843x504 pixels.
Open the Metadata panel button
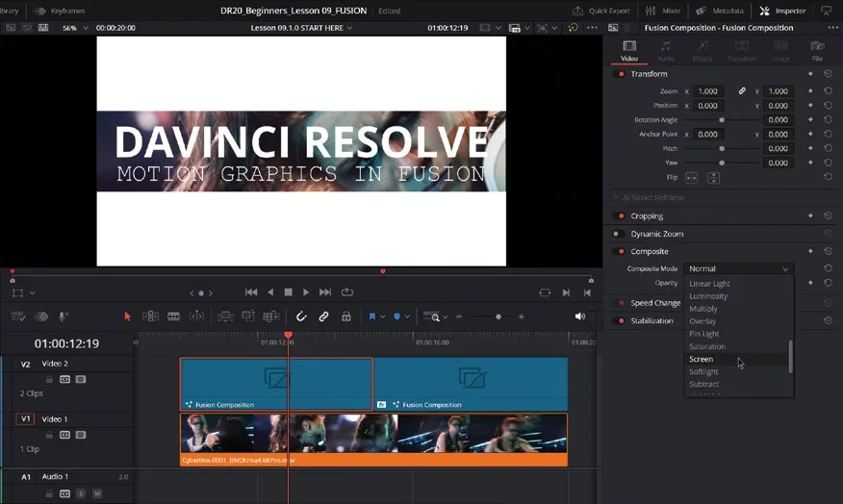[x=720, y=11]
